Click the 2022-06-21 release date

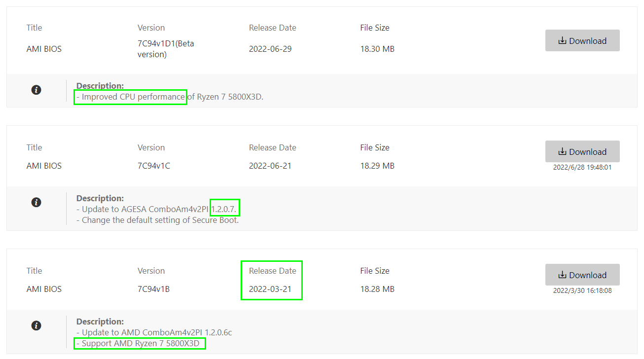tap(270, 166)
